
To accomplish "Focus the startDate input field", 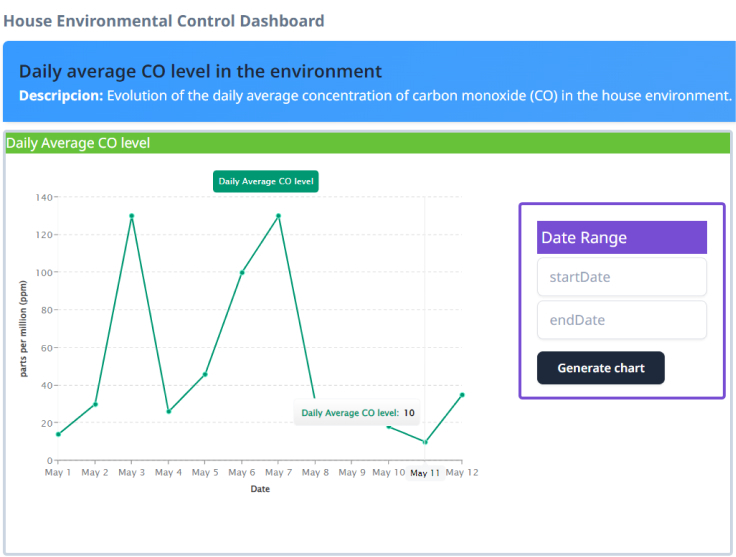I will [x=621, y=277].
